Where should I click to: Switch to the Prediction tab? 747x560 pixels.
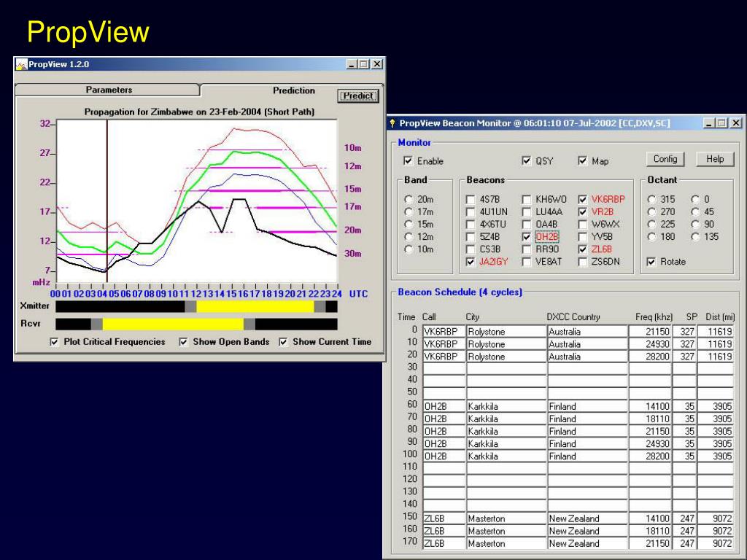click(293, 90)
